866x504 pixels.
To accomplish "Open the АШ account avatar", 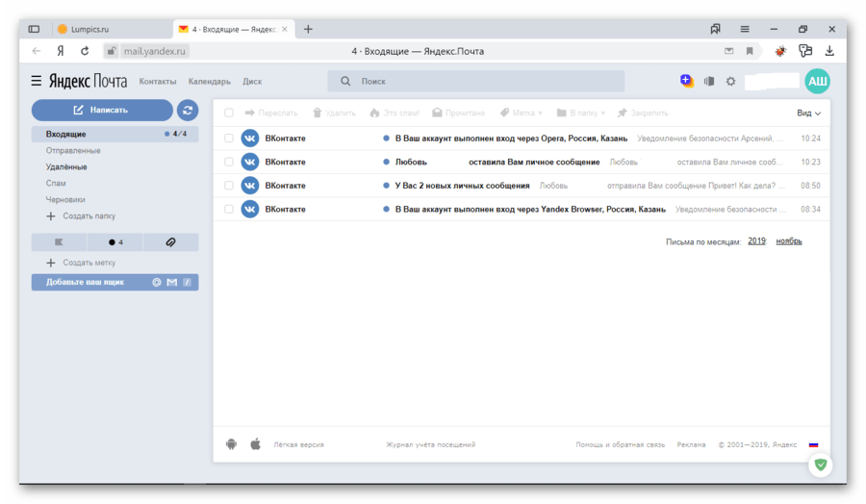I will (817, 81).
